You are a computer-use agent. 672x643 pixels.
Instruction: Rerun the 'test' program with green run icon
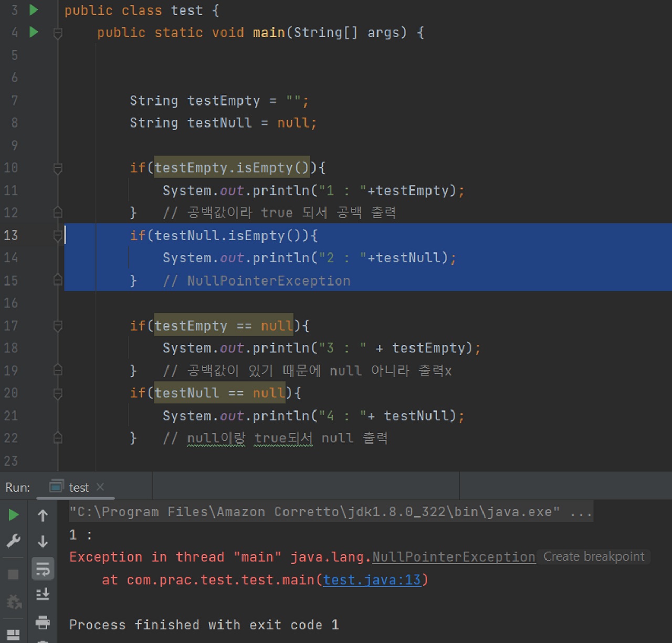point(13,515)
